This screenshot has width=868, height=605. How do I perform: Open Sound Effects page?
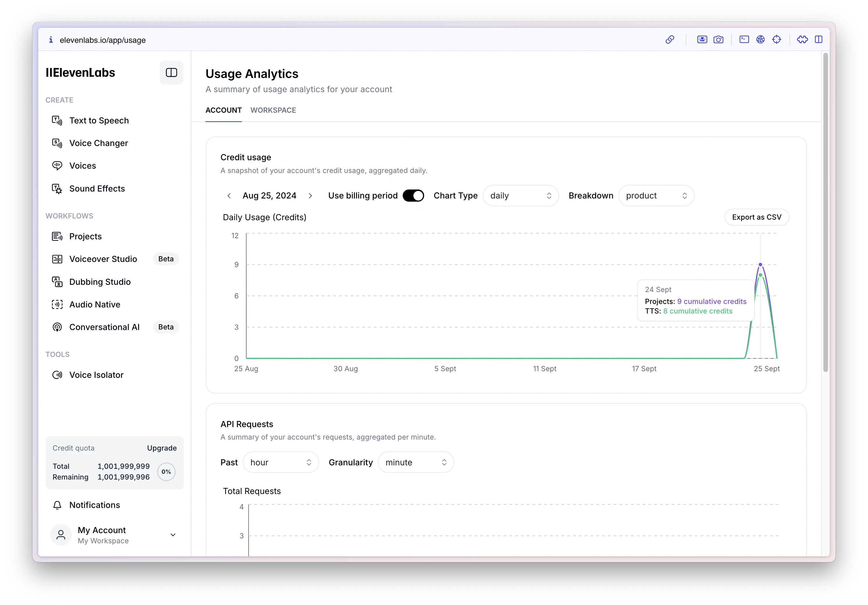pos(97,189)
